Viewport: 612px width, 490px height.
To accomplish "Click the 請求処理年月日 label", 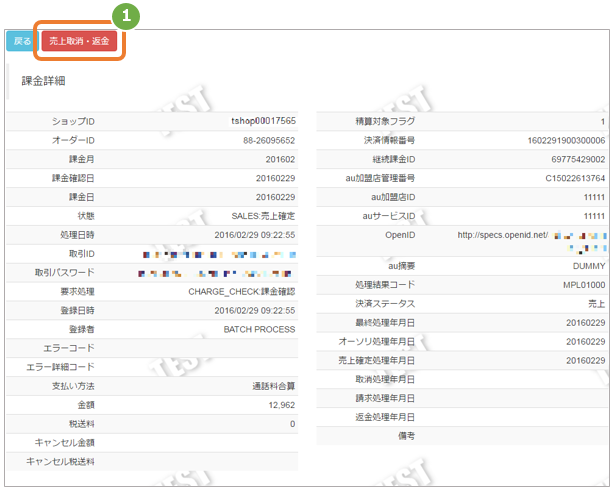I will (x=385, y=398).
